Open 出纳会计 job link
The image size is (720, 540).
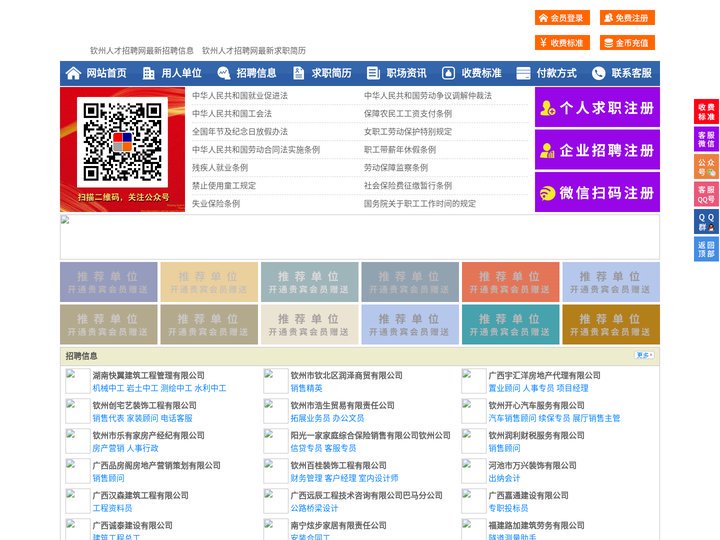pyautogui.click(x=504, y=478)
